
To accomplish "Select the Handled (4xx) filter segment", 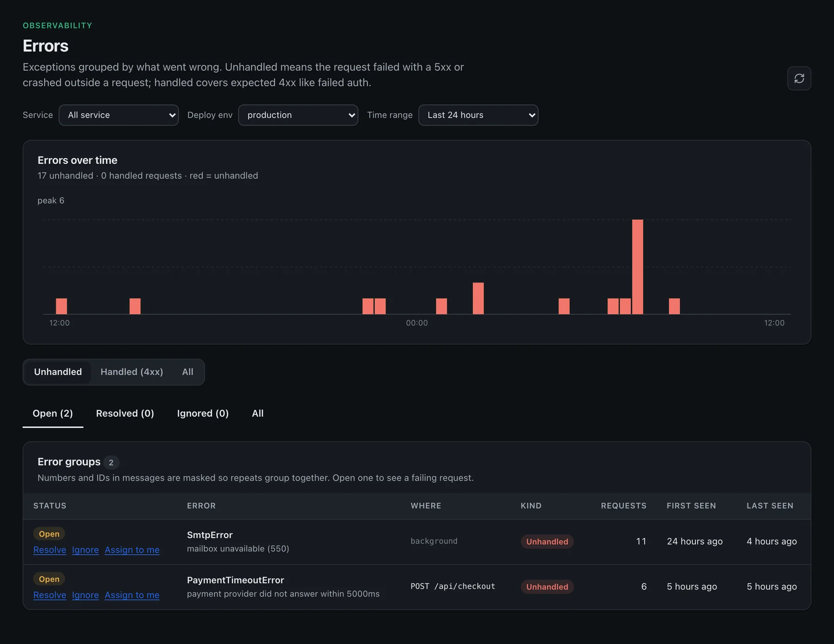I will tap(132, 372).
